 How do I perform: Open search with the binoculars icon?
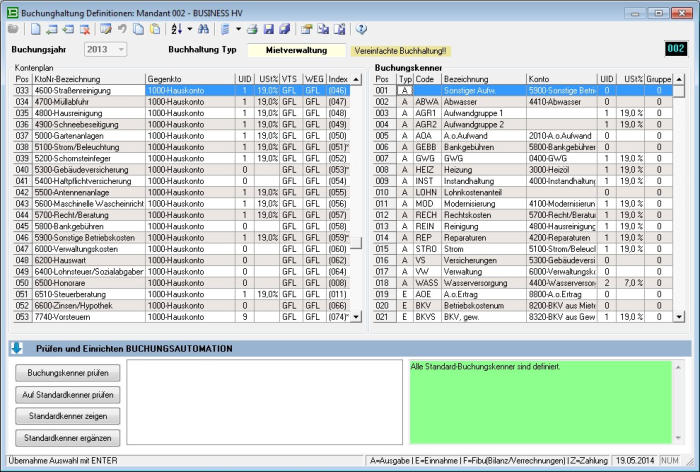click(203, 29)
